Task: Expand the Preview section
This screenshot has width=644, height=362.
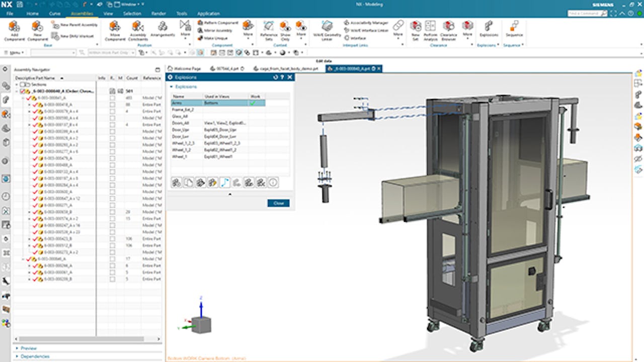Action: point(28,348)
